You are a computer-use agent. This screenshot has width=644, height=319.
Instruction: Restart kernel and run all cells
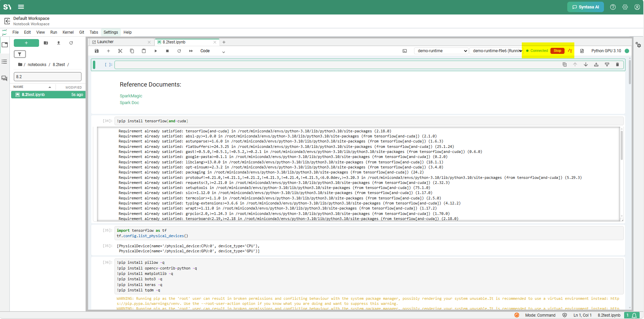[191, 51]
